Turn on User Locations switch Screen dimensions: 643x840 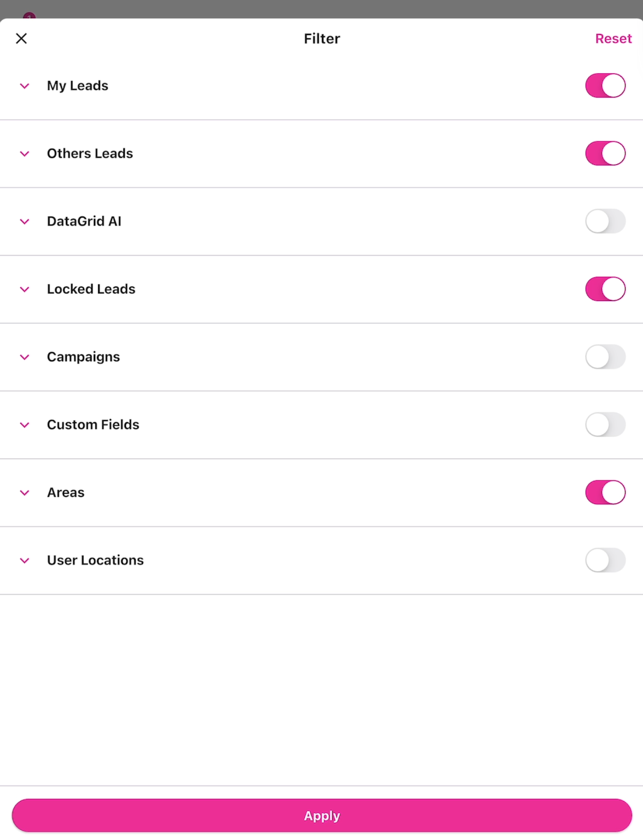click(605, 560)
